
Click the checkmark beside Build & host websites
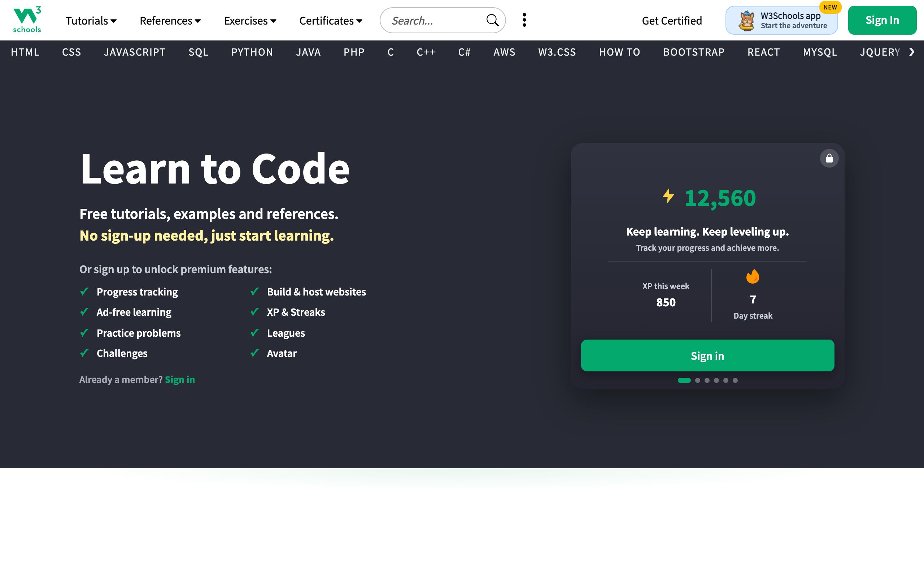point(255,292)
